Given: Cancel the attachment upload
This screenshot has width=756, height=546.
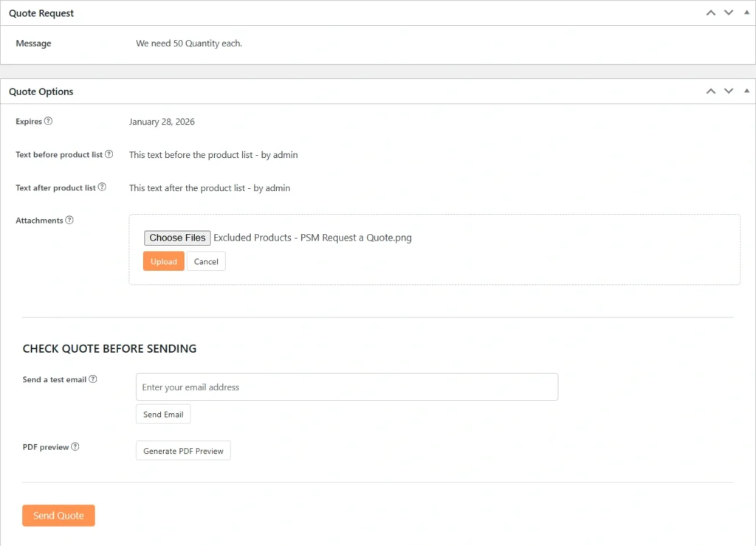Looking at the screenshot, I should (x=206, y=261).
